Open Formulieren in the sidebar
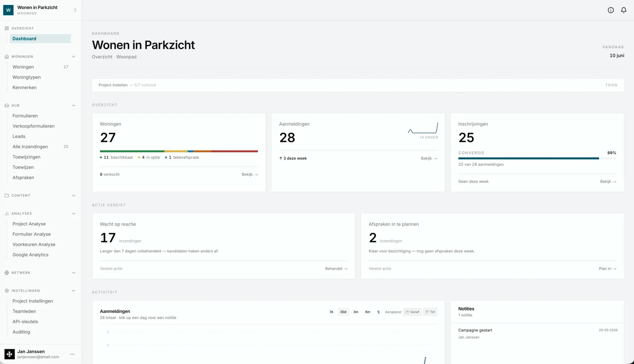634x364 pixels. (x=40, y=116)
